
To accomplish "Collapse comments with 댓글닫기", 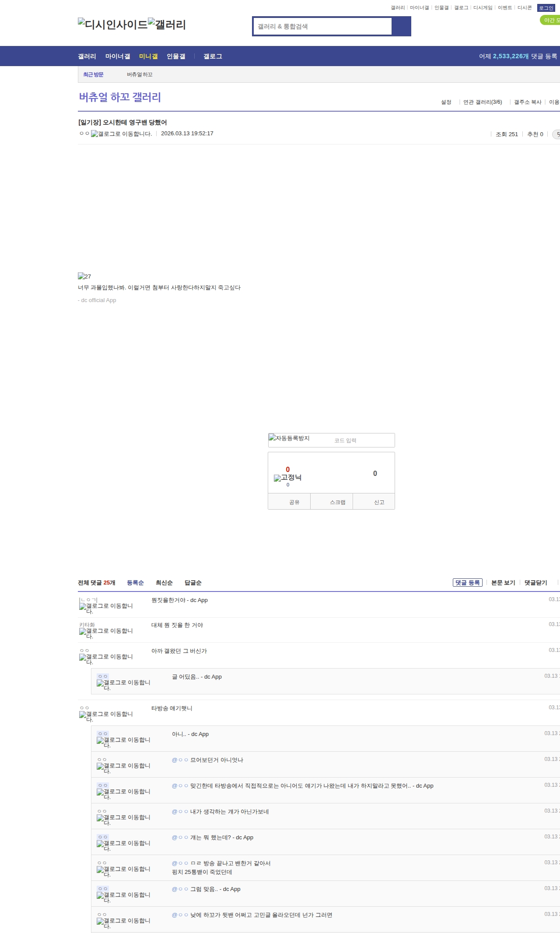I will pyautogui.click(x=535, y=583).
